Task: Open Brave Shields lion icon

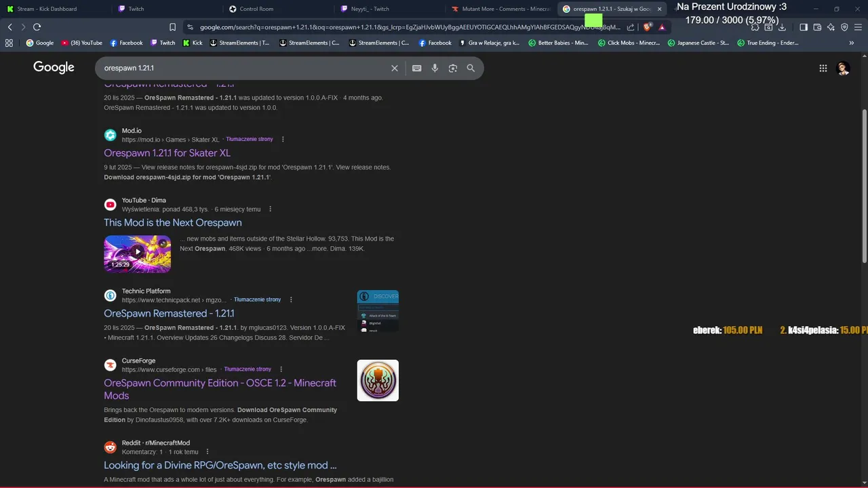Action: click(x=647, y=27)
